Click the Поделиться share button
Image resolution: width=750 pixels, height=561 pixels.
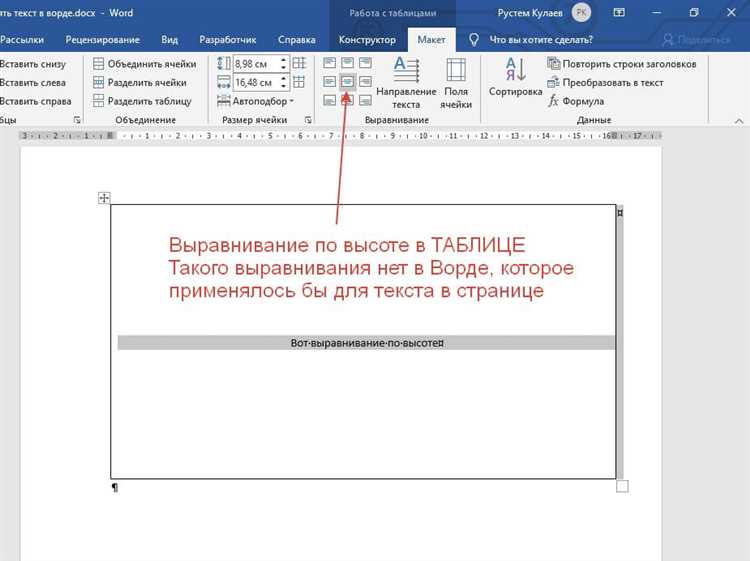696,40
